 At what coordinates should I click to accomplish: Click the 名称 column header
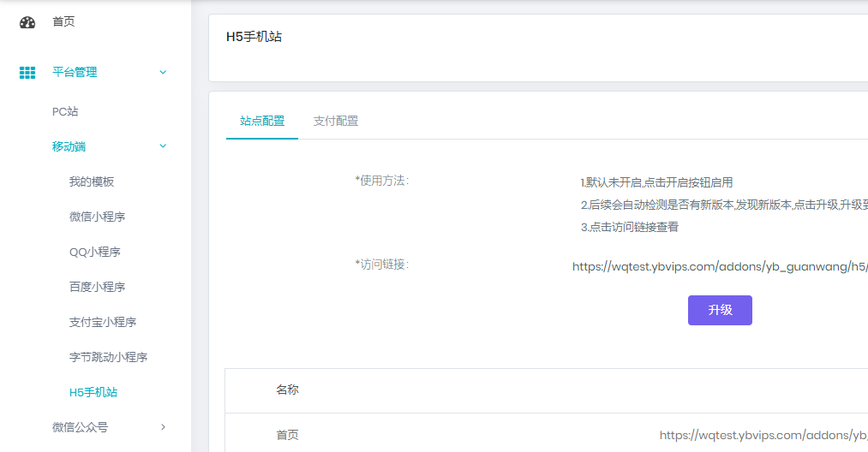(x=287, y=390)
